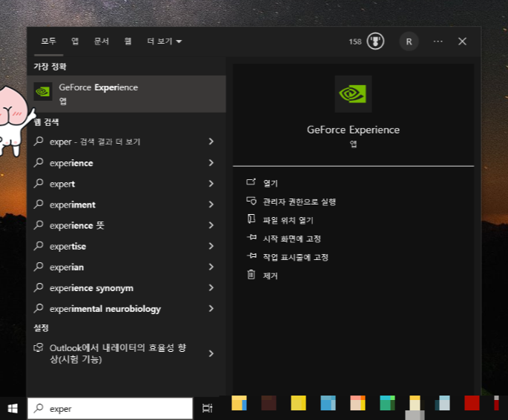Screen dimensions: 508x420
Task: Click the trash icon beside 제거
Action: pyautogui.click(x=251, y=274)
